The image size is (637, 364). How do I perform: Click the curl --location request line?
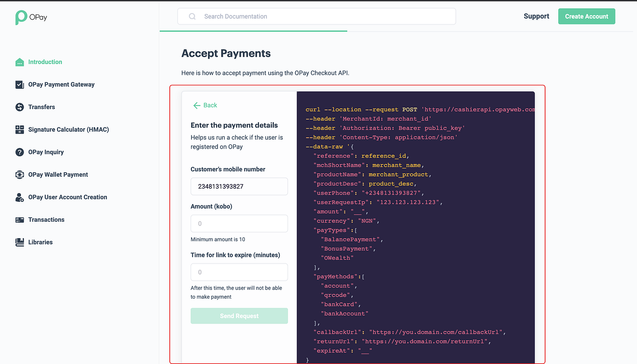point(420,110)
